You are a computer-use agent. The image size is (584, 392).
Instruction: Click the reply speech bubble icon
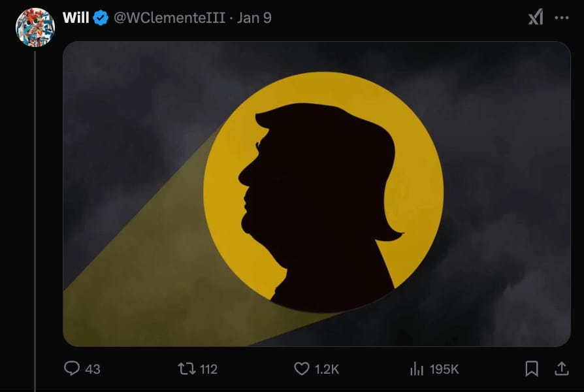tap(71, 368)
